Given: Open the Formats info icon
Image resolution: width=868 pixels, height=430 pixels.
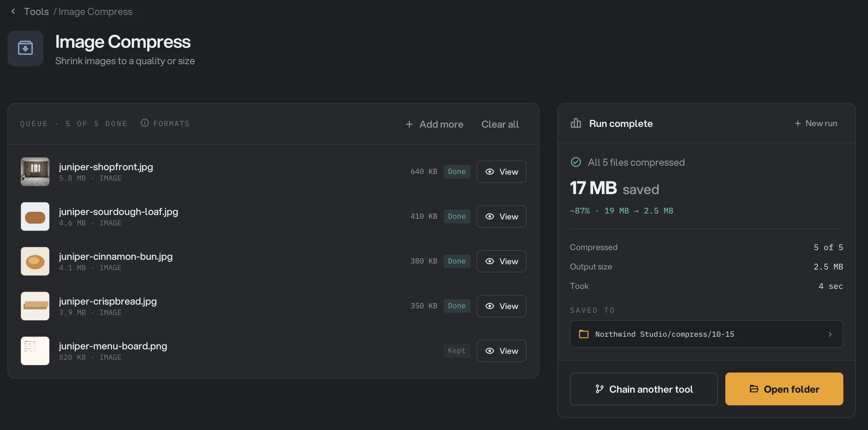Looking at the screenshot, I should tap(145, 123).
